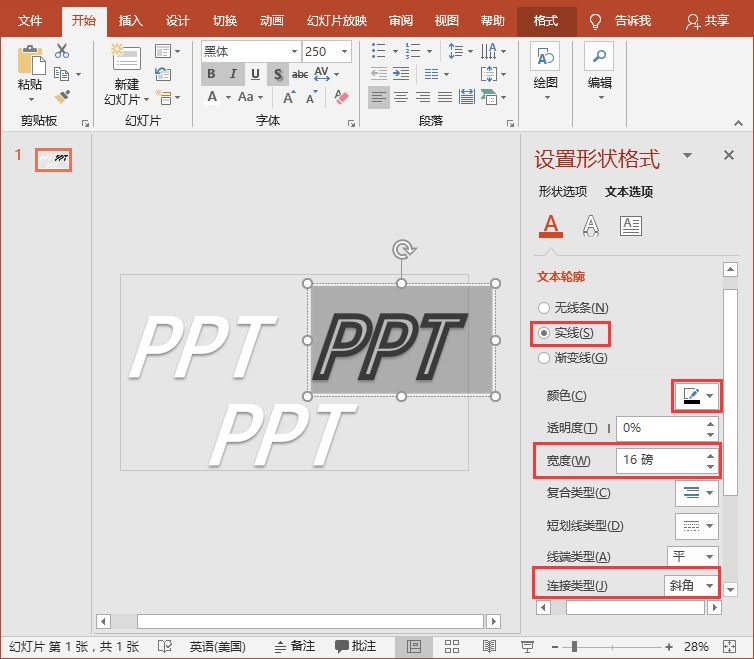Viewport: 754px width, 659px height.
Task: Distribute text evenly across width
Action: (x=466, y=97)
